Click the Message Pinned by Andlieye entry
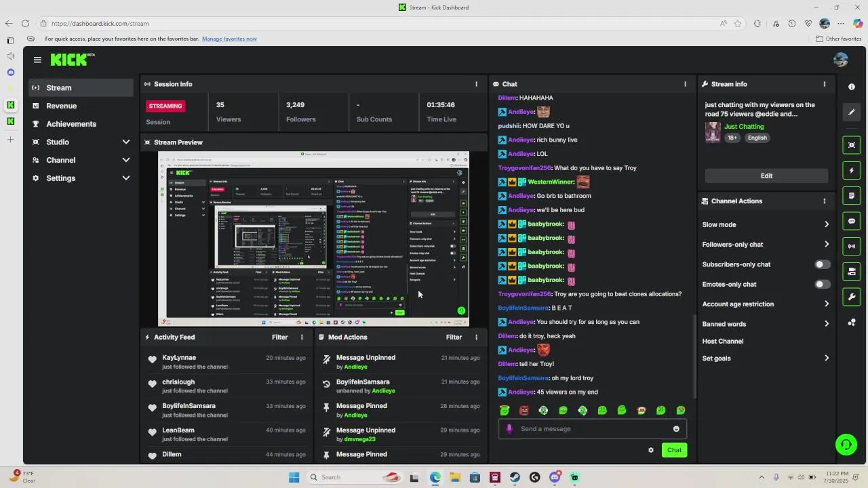The image size is (868, 488). 400,410
